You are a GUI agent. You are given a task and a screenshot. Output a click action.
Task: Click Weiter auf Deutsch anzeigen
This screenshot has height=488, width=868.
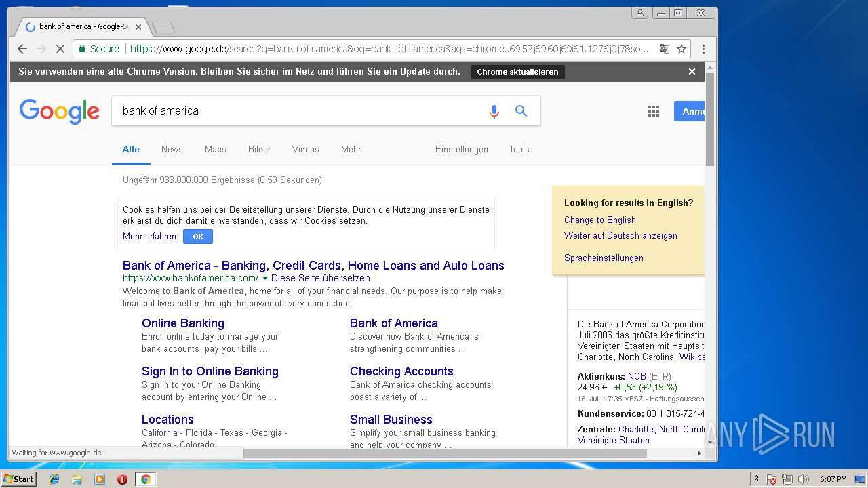[x=620, y=236]
